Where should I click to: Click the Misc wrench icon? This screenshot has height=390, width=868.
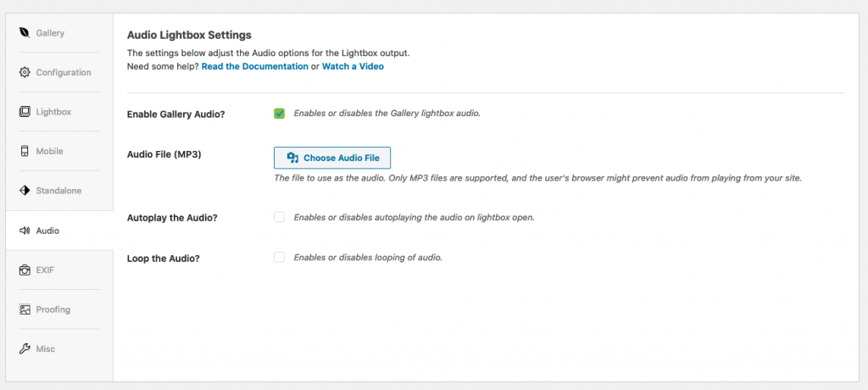[25, 349]
